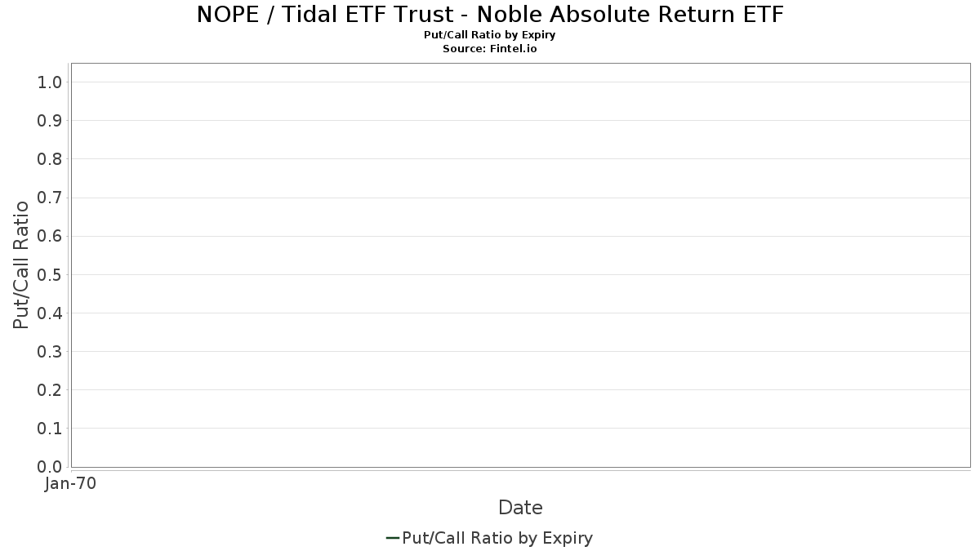Screen dimensions: 980x551
Task: Click the 0.0 y-axis tick label
Action: click(x=50, y=466)
